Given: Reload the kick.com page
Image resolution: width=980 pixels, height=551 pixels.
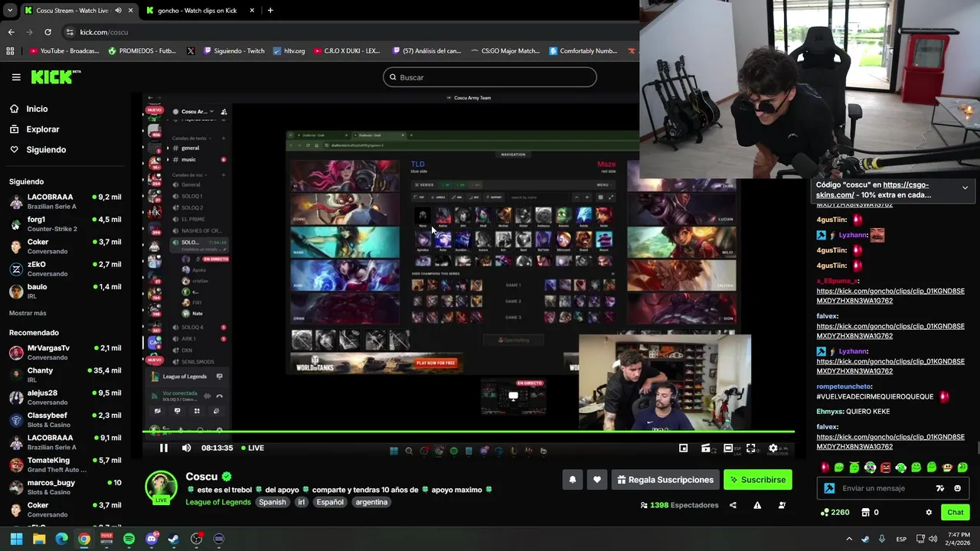Looking at the screenshot, I should [47, 32].
